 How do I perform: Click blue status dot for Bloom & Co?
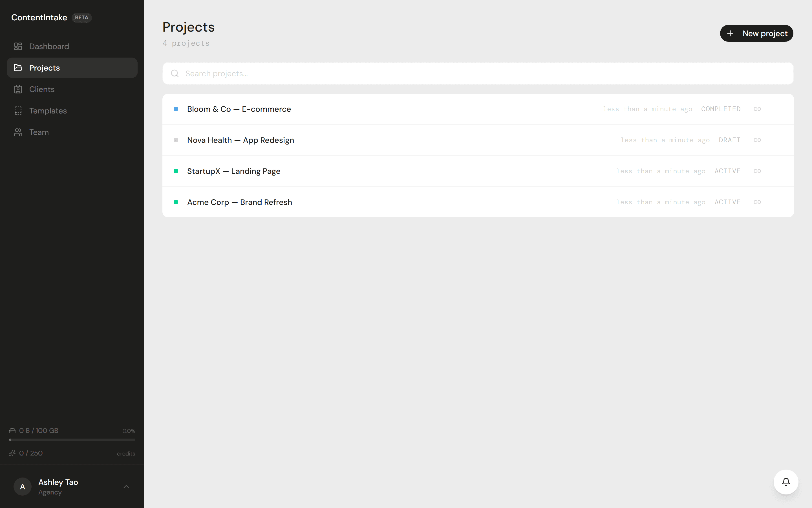tap(176, 109)
